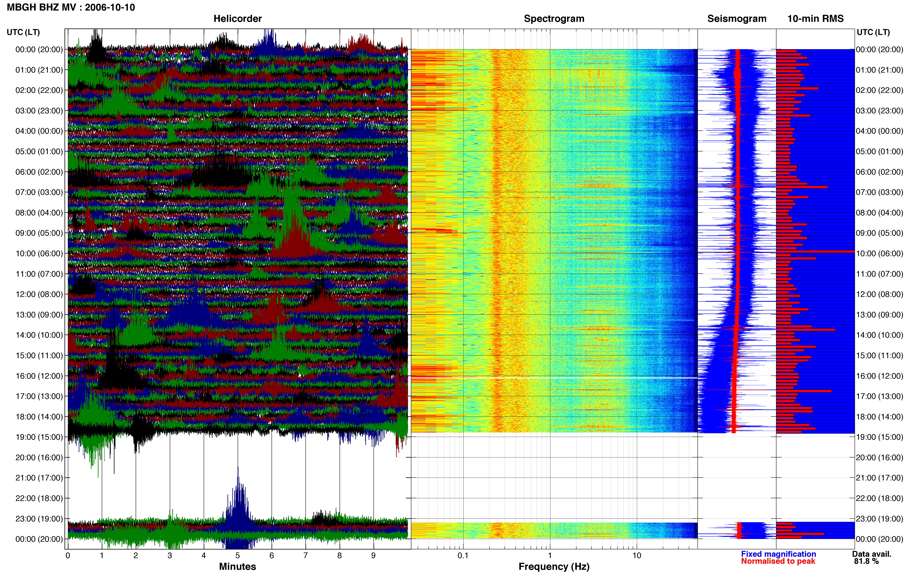924x578 pixels.
Task: Click the longest red RMS bar near 10:00
Action: pyautogui.click(x=815, y=251)
